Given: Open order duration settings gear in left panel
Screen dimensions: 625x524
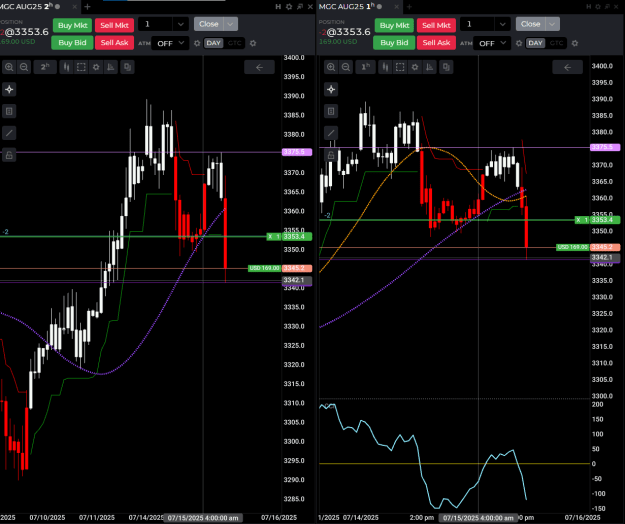Looking at the screenshot, I should coord(253,43).
